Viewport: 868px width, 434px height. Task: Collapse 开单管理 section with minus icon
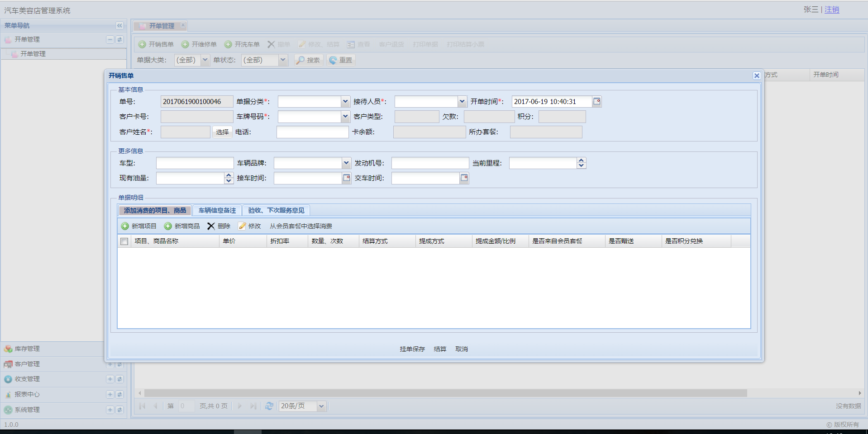(110, 39)
